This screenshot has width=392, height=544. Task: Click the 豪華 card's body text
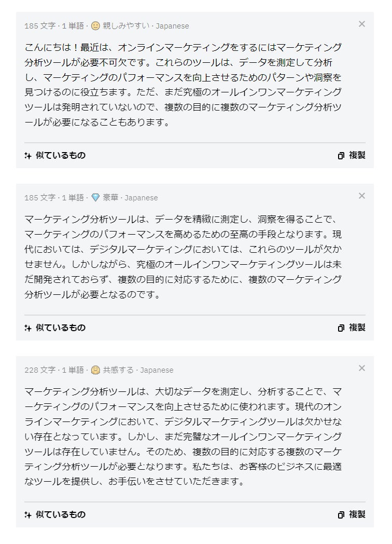pos(183,257)
